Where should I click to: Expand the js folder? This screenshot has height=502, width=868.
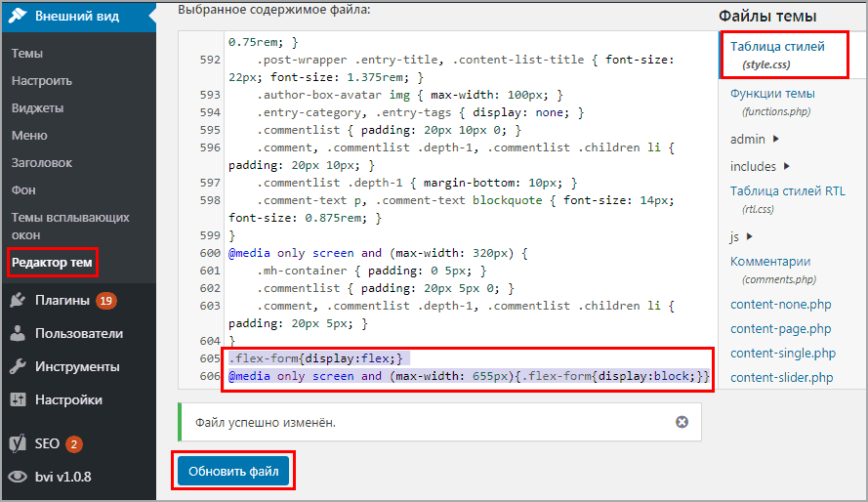pyautogui.click(x=749, y=236)
